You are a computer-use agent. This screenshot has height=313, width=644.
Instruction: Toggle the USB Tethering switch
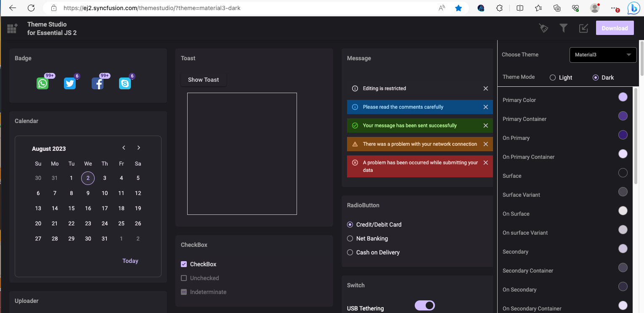(x=424, y=305)
